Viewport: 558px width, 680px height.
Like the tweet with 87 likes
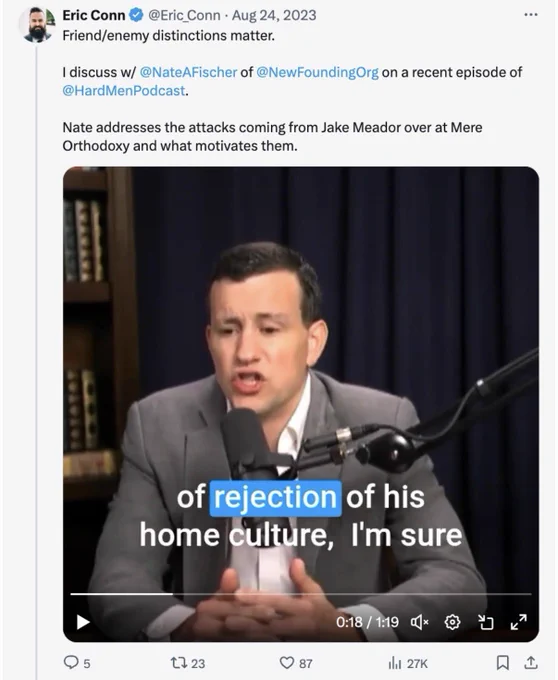point(296,663)
